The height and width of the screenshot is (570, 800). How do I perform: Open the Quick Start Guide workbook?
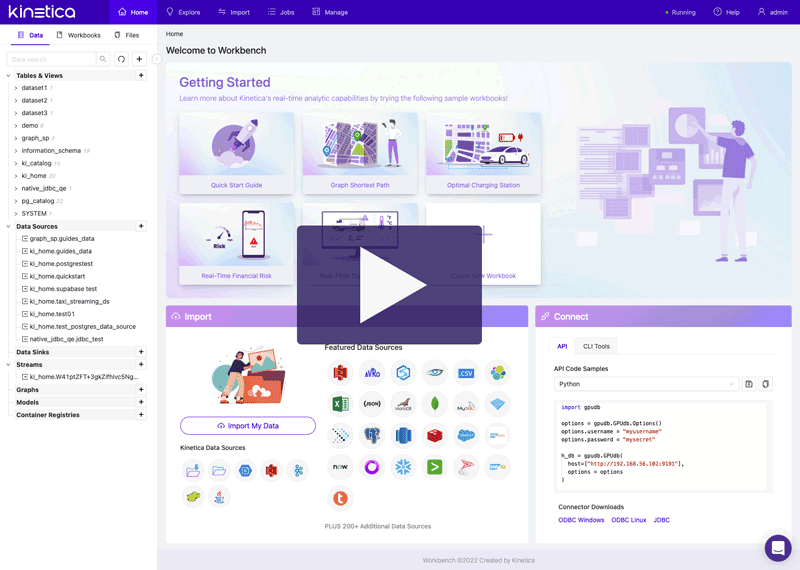click(x=237, y=153)
